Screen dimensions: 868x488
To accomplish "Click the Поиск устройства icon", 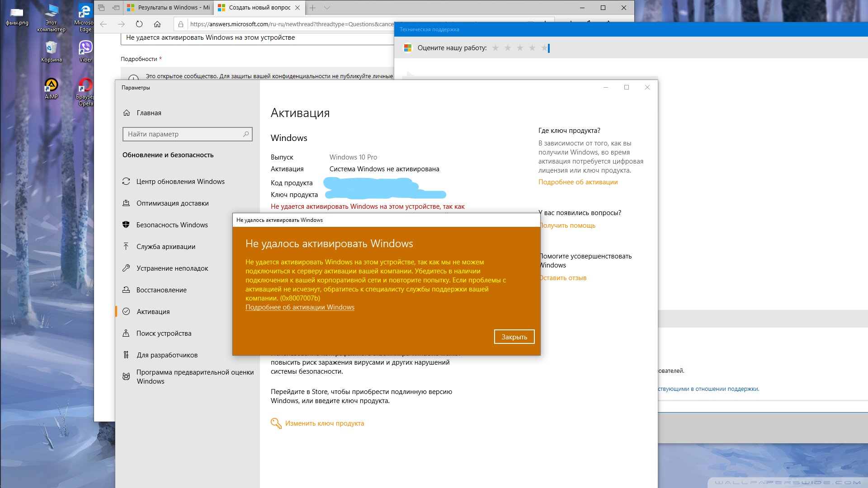I will 126,333.
